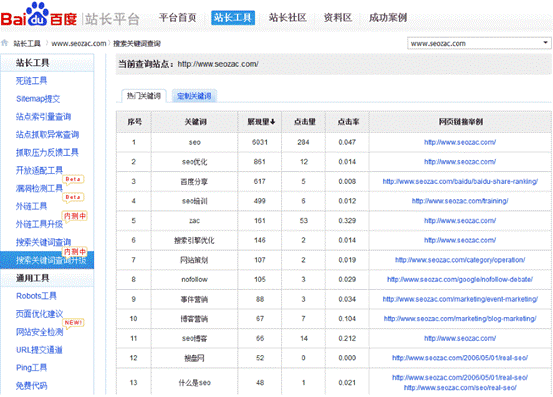Open 开放适配工具 in the sidebar
Viewport: 553px width, 397px height.
pos(39,170)
